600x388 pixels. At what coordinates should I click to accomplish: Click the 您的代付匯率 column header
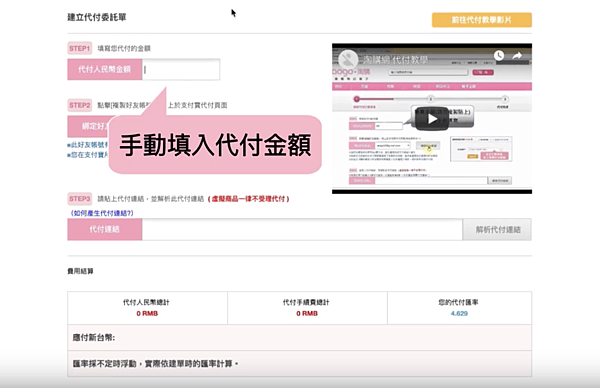(x=458, y=302)
